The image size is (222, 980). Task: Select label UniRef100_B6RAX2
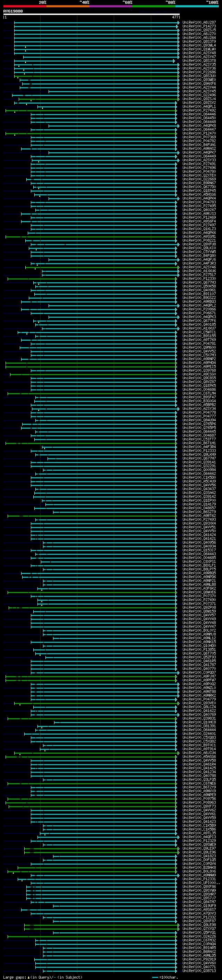199,951
